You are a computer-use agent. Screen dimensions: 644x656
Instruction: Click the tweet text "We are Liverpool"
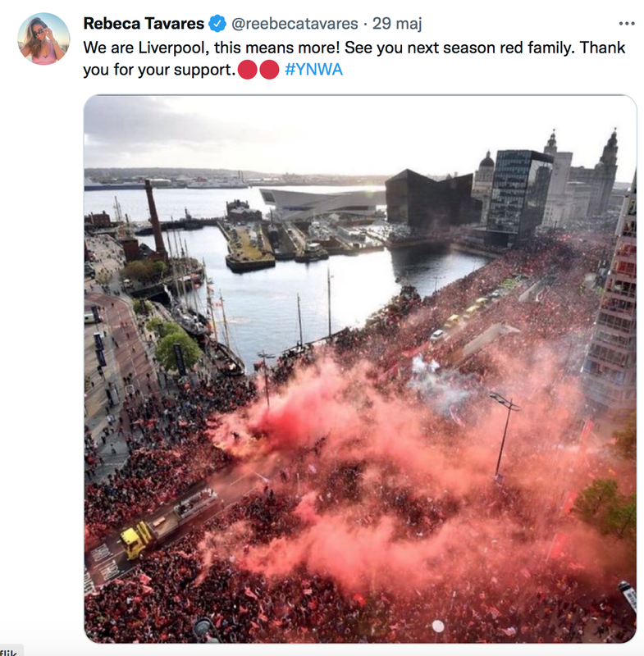click(146, 48)
